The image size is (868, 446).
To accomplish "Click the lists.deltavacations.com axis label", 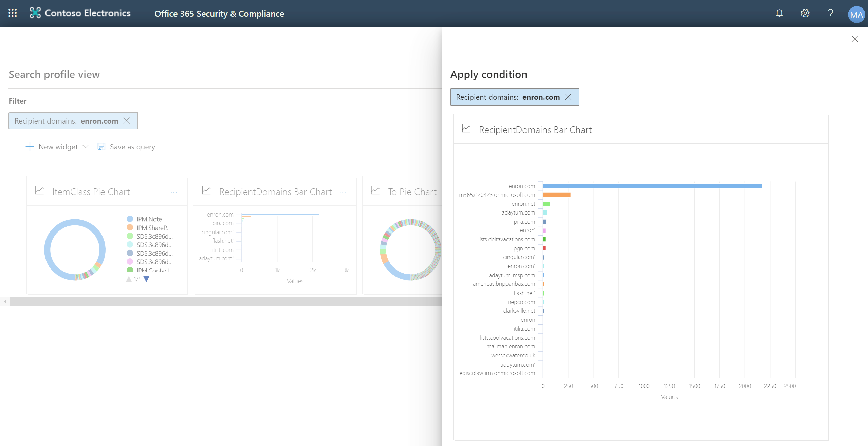I will (x=506, y=240).
